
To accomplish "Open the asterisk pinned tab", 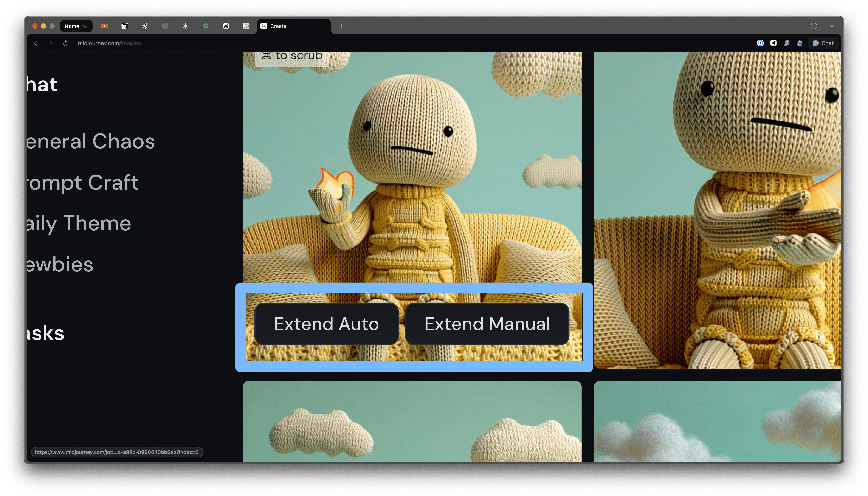I will point(185,26).
